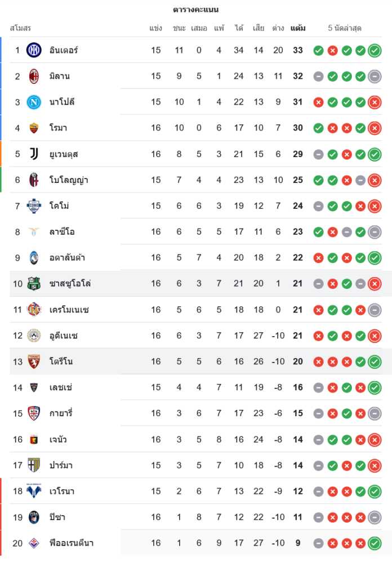This screenshot has height=563, width=392.
Task: Click the ชนะ column header
Action: point(179,28)
